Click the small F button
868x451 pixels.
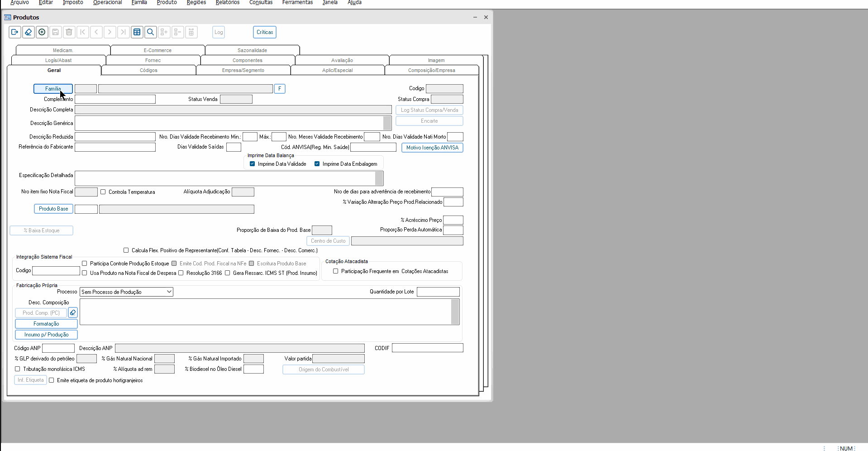280,89
